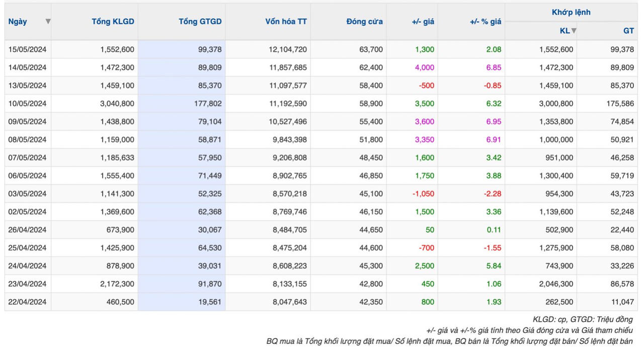Select the 10/05/2024 date cell
The image size is (644, 347).
tap(27, 104)
